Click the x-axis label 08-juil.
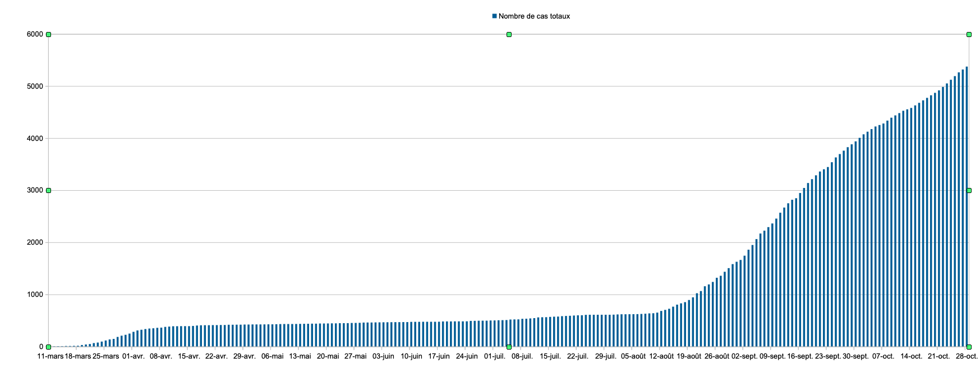The height and width of the screenshot is (372, 980). [x=522, y=356]
